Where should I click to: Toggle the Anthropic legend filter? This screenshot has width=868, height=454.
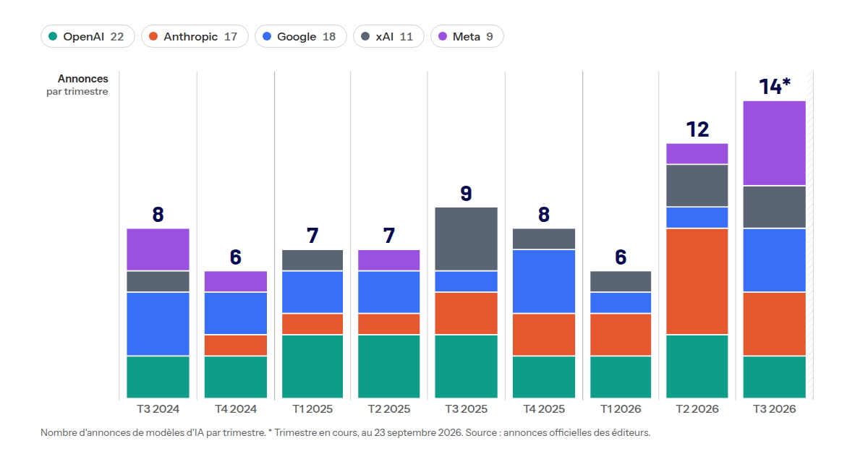195,36
